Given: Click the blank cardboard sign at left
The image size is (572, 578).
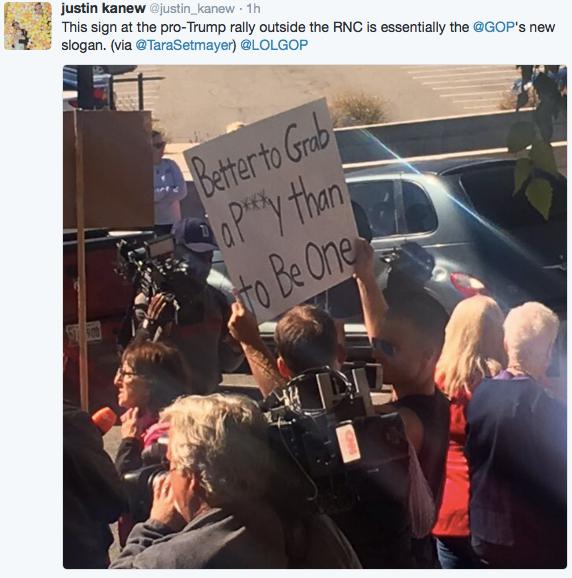Looking at the screenshot, I should (x=108, y=169).
